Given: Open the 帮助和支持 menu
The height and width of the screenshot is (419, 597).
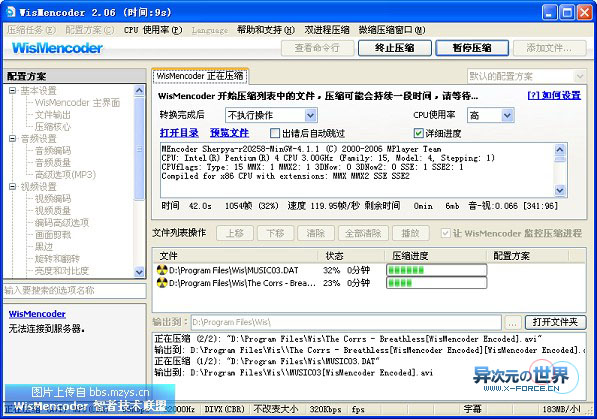Looking at the screenshot, I should click(266, 30).
